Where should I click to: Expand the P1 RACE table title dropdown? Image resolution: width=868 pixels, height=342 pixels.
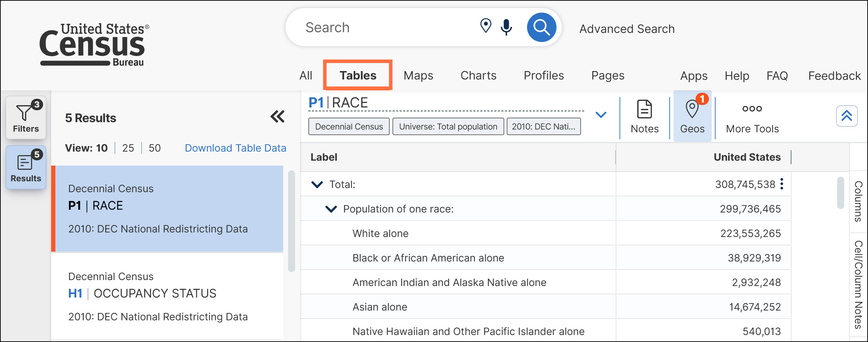point(601,115)
